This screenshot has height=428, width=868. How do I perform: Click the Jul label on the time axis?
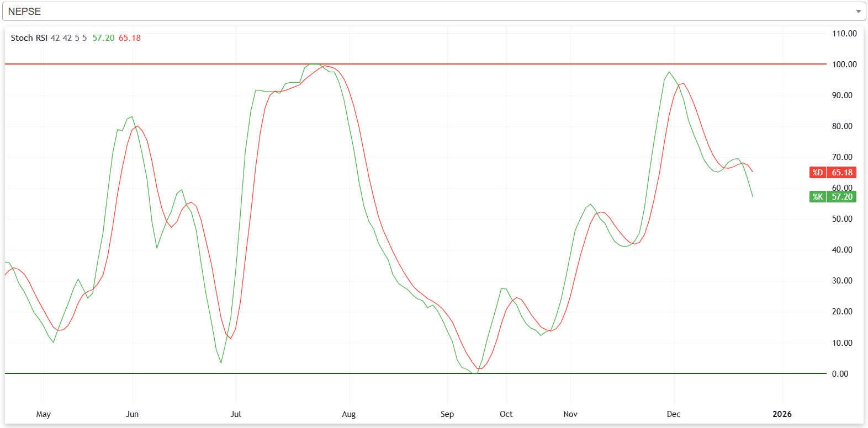tap(236, 414)
